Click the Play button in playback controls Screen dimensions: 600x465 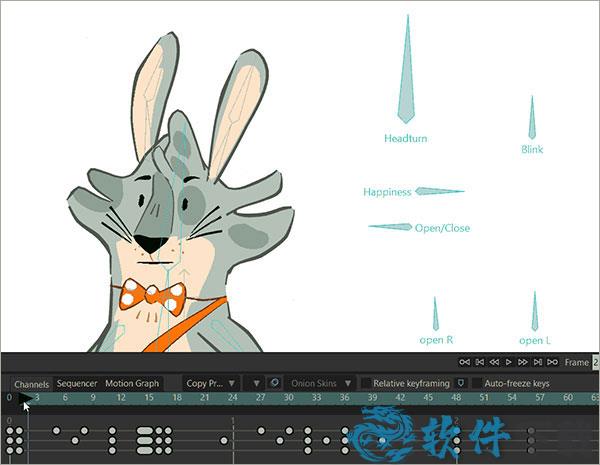(509, 362)
